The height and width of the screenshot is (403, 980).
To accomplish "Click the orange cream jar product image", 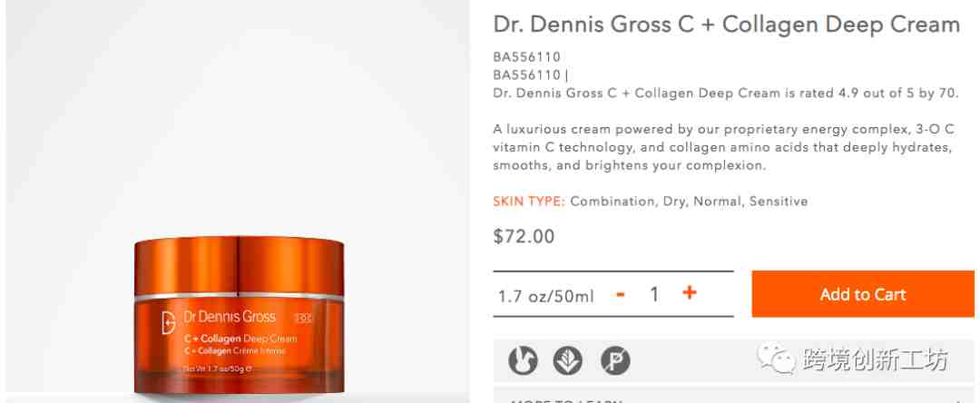I will (239, 314).
